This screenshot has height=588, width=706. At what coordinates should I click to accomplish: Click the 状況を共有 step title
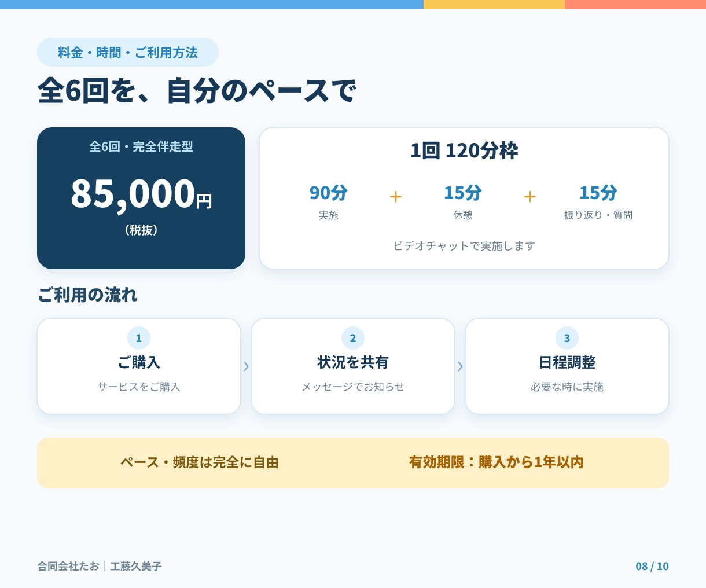pos(353,362)
